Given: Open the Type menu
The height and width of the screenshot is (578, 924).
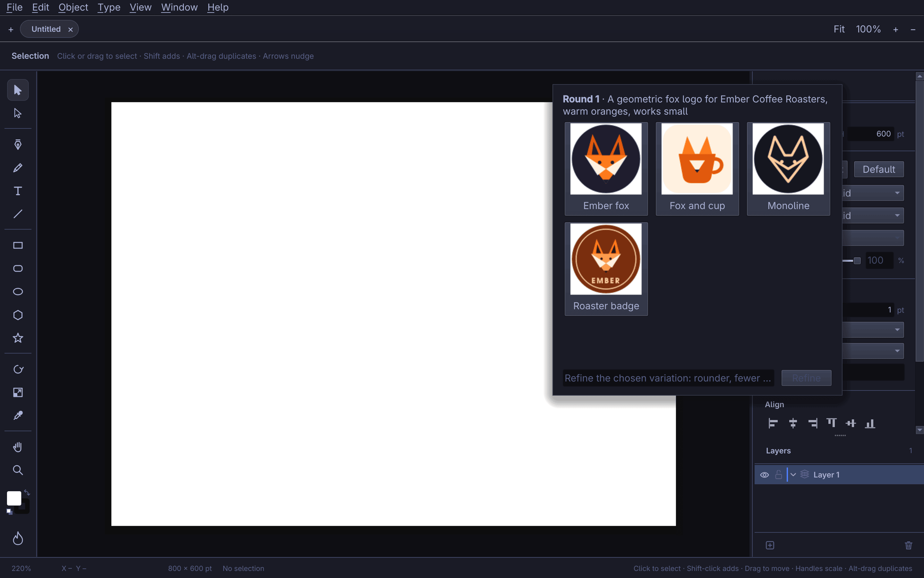Looking at the screenshot, I should point(109,7).
